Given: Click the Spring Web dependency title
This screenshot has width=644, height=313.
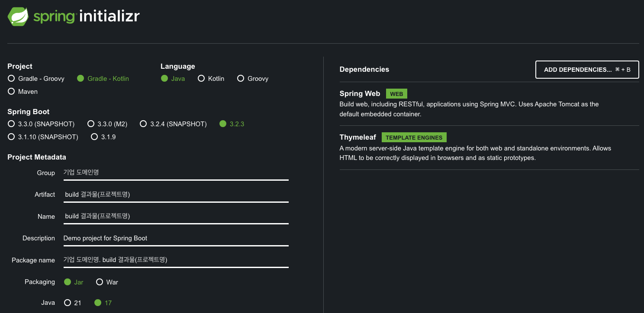Looking at the screenshot, I should 360,93.
